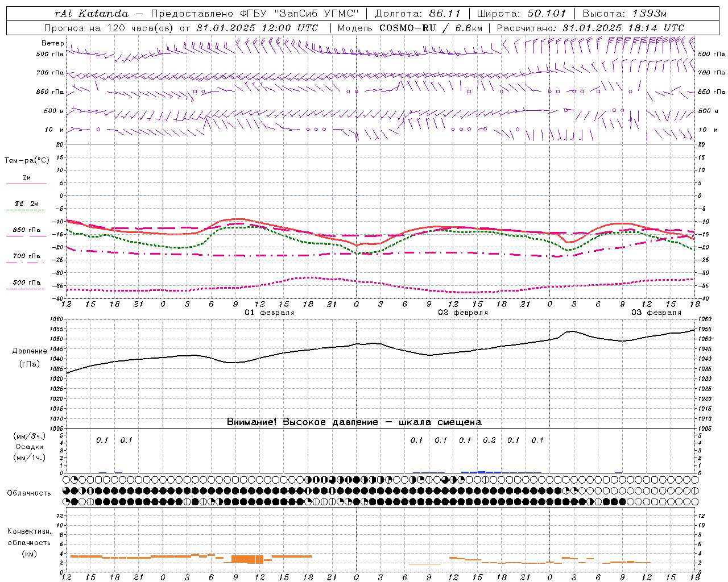
Task: Click the Ветер wind panel label
Action: pyautogui.click(x=53, y=43)
